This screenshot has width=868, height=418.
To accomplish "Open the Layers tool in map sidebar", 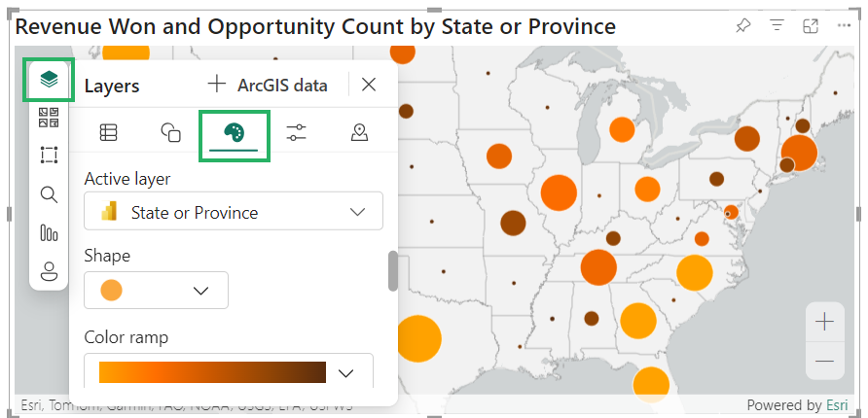I will [x=49, y=79].
